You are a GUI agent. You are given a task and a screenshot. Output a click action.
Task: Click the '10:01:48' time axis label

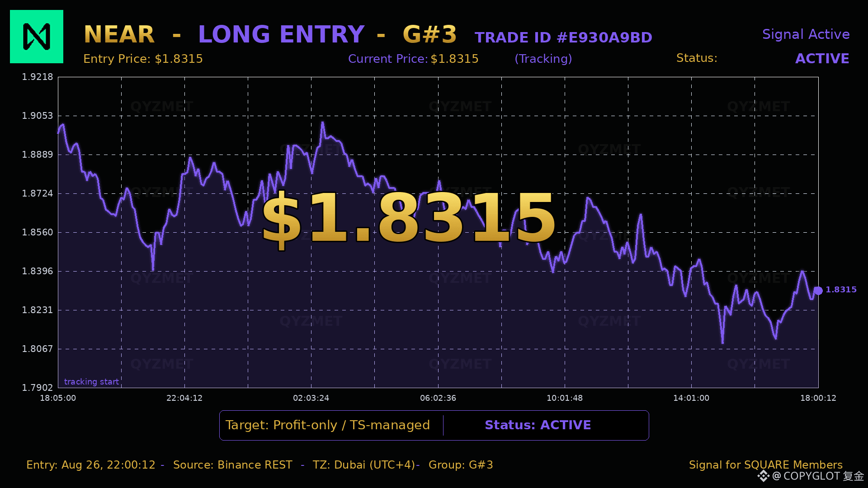565,398
